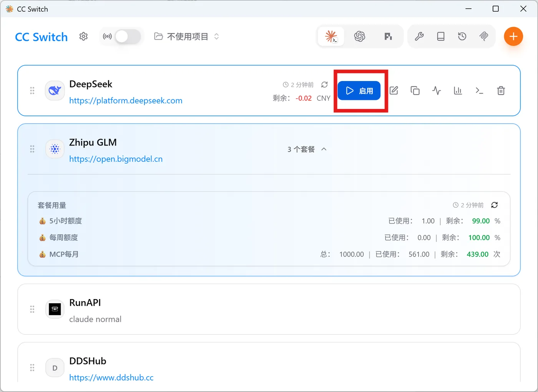Click the RunAPI logo
The width and height of the screenshot is (538, 392).
[x=55, y=309]
